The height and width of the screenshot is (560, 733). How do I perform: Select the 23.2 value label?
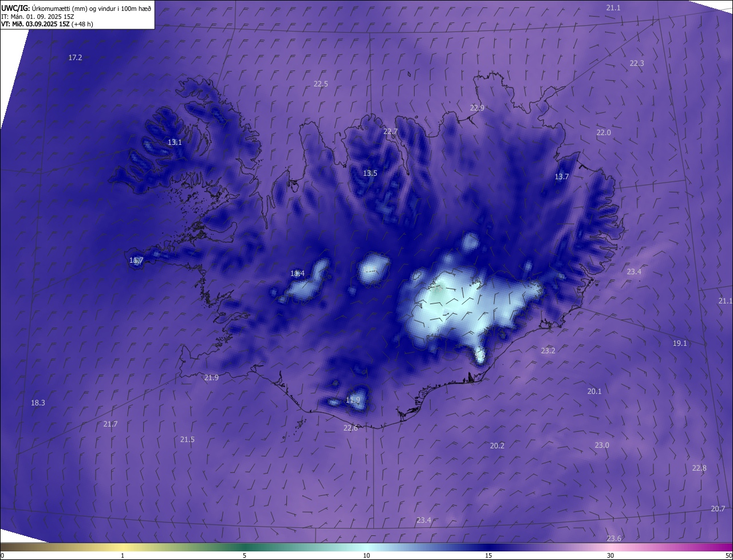click(x=548, y=350)
